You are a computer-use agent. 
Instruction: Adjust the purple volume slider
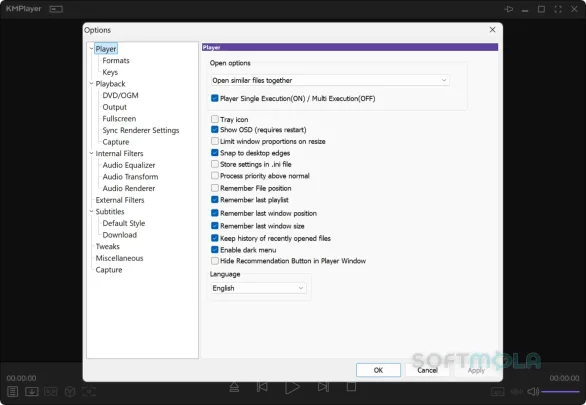pos(560,392)
